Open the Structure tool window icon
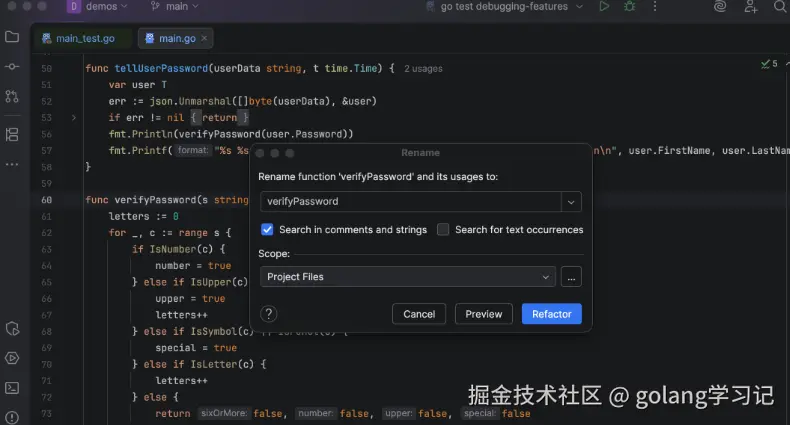 coord(12,134)
